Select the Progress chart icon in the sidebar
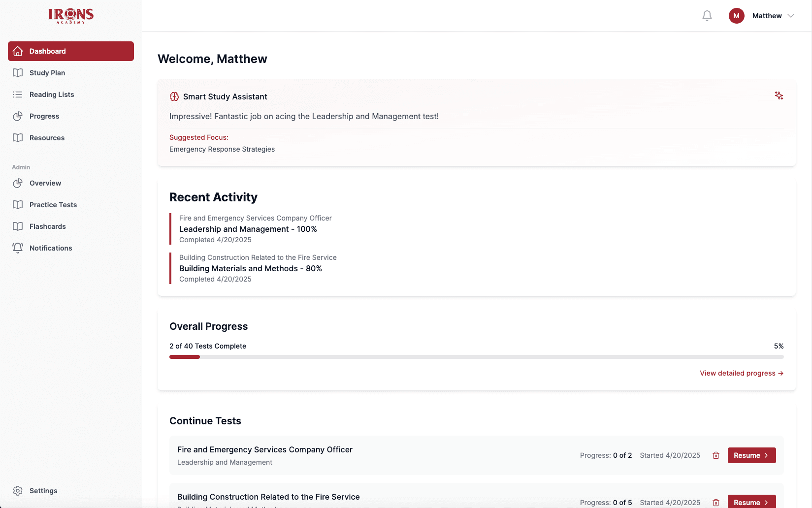The height and width of the screenshot is (508, 812). tap(18, 116)
